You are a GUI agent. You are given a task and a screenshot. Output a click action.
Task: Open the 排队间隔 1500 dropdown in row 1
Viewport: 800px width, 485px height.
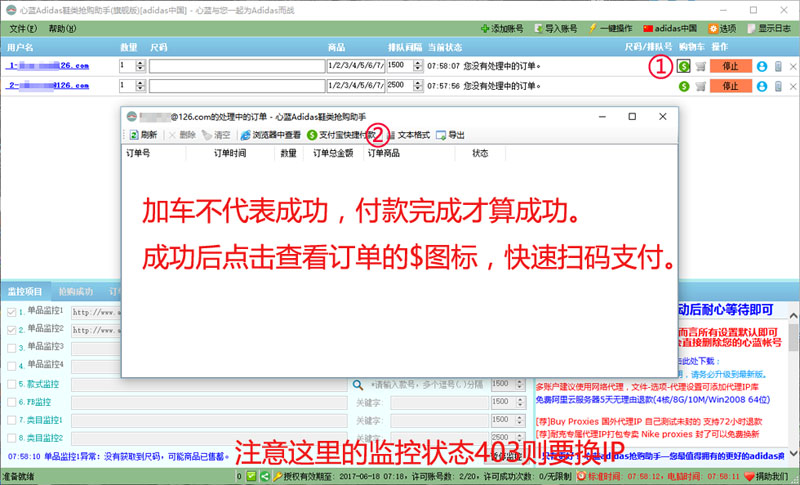click(405, 66)
